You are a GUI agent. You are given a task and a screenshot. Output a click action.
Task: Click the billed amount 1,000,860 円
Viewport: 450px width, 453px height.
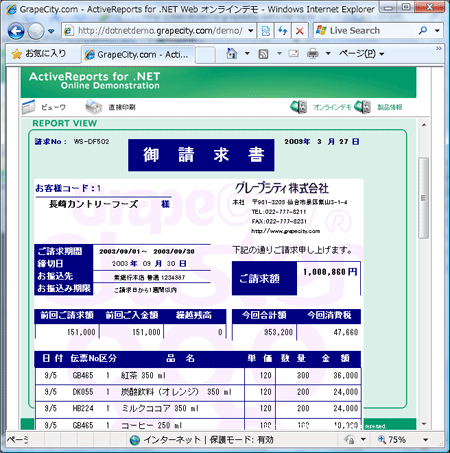[330, 272]
